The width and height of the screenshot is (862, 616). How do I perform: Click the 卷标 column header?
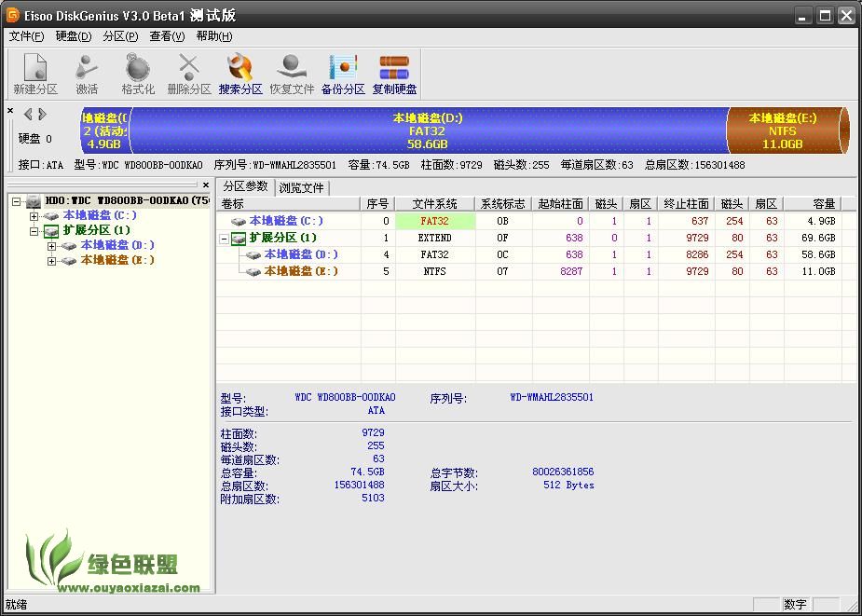(289, 204)
